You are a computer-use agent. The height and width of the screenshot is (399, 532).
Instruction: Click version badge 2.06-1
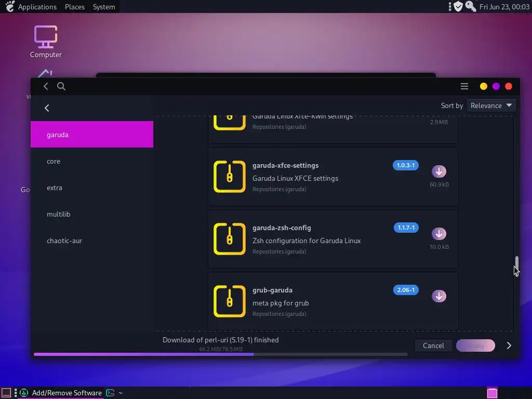pyautogui.click(x=406, y=290)
